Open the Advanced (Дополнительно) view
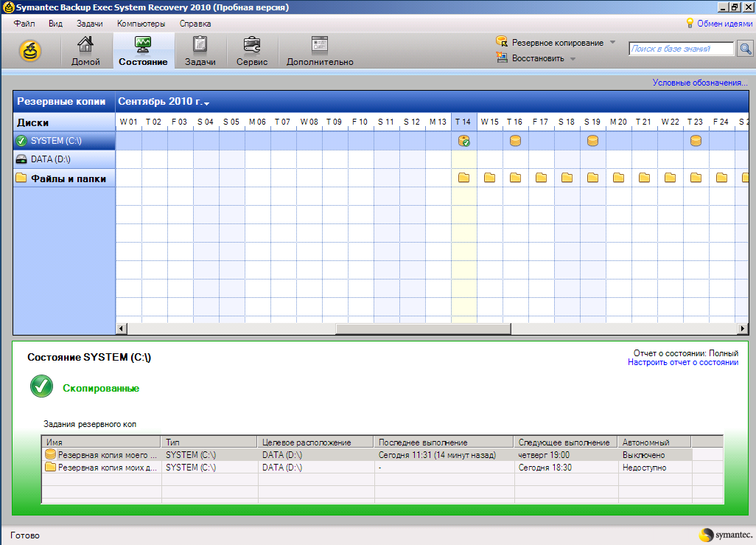Viewport: 756px width, 545px height. coord(320,51)
